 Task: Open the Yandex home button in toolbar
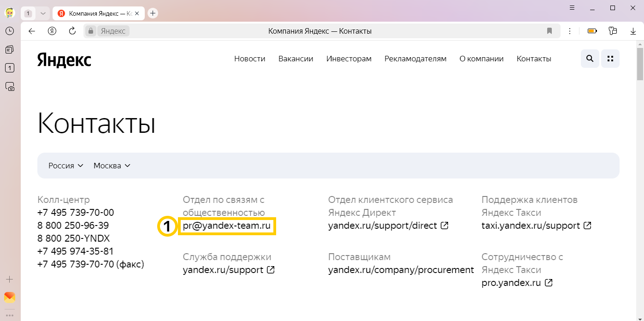(x=52, y=31)
